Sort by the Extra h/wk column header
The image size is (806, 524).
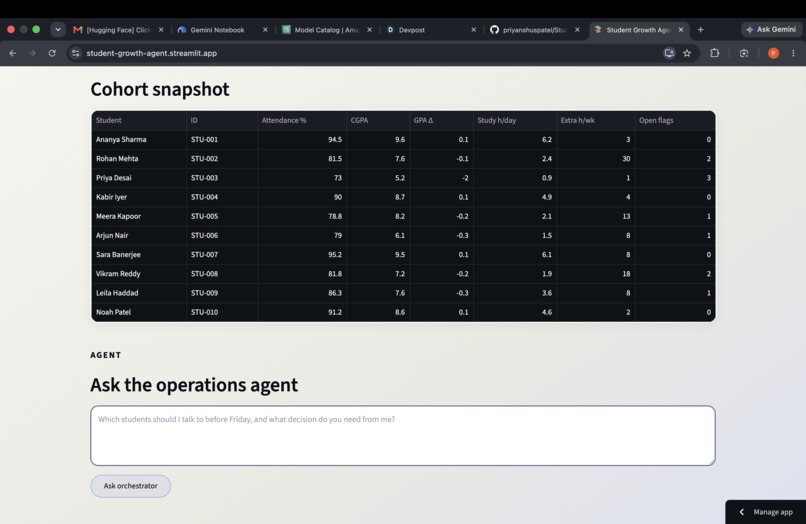click(x=595, y=120)
